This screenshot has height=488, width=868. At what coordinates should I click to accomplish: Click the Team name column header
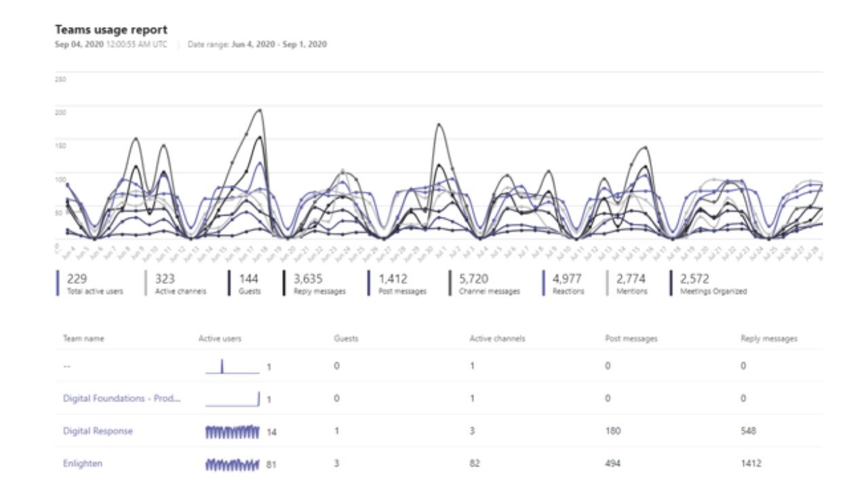pos(83,338)
